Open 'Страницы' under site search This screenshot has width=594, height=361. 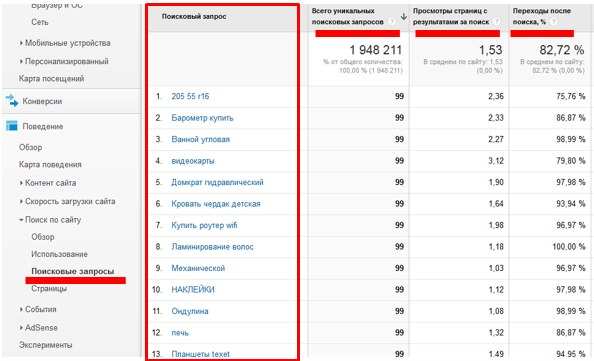point(49,289)
